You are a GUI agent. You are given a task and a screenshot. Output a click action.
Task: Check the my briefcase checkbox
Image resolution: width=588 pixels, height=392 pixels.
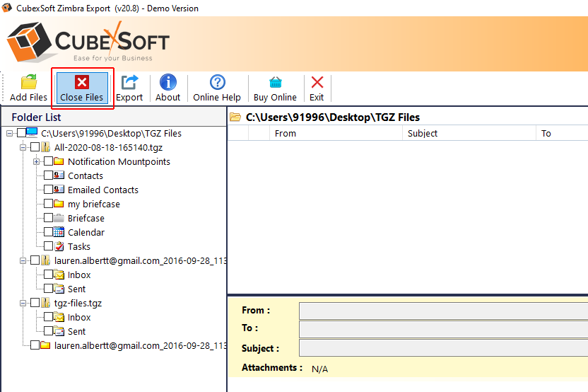pyautogui.click(x=48, y=204)
